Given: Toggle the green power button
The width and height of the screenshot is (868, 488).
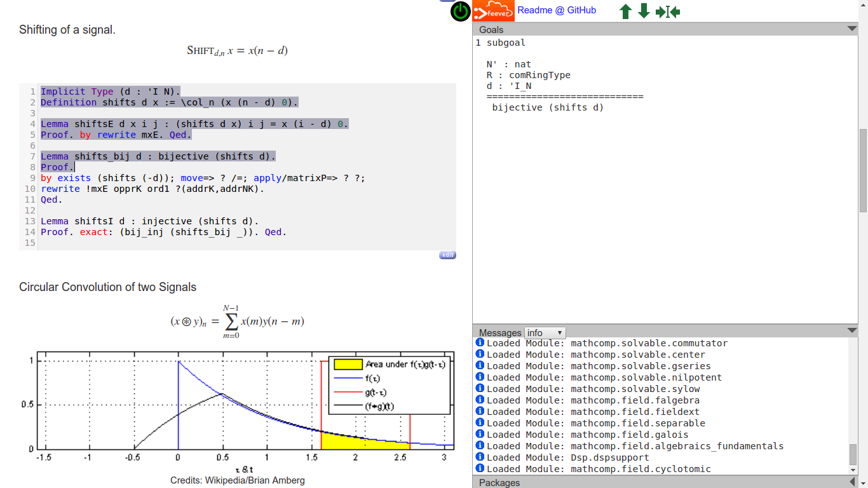Looking at the screenshot, I should tap(461, 11).
